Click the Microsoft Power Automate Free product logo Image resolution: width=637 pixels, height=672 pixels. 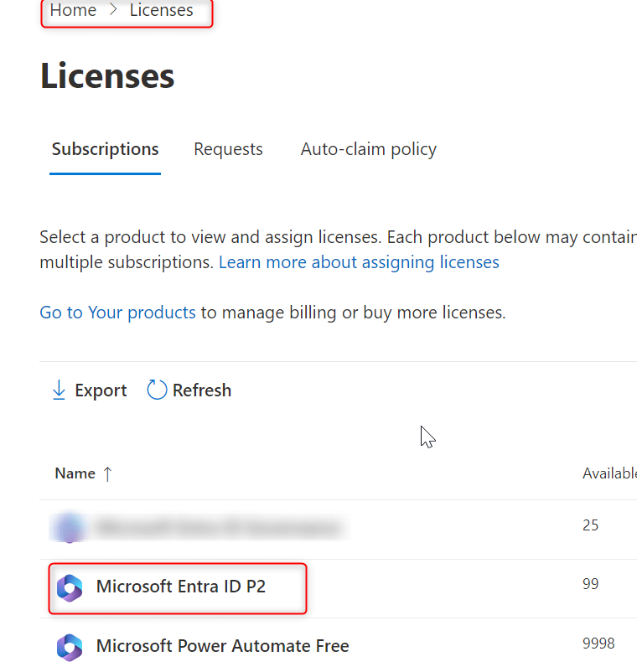click(x=70, y=646)
